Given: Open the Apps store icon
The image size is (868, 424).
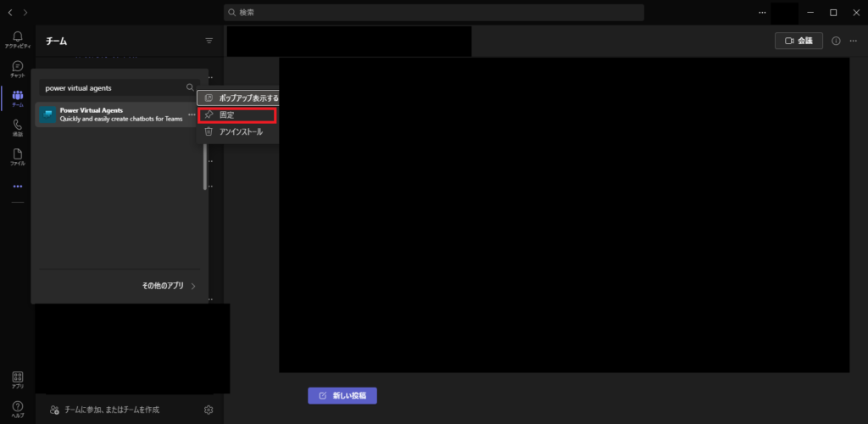Looking at the screenshot, I should coord(18,380).
